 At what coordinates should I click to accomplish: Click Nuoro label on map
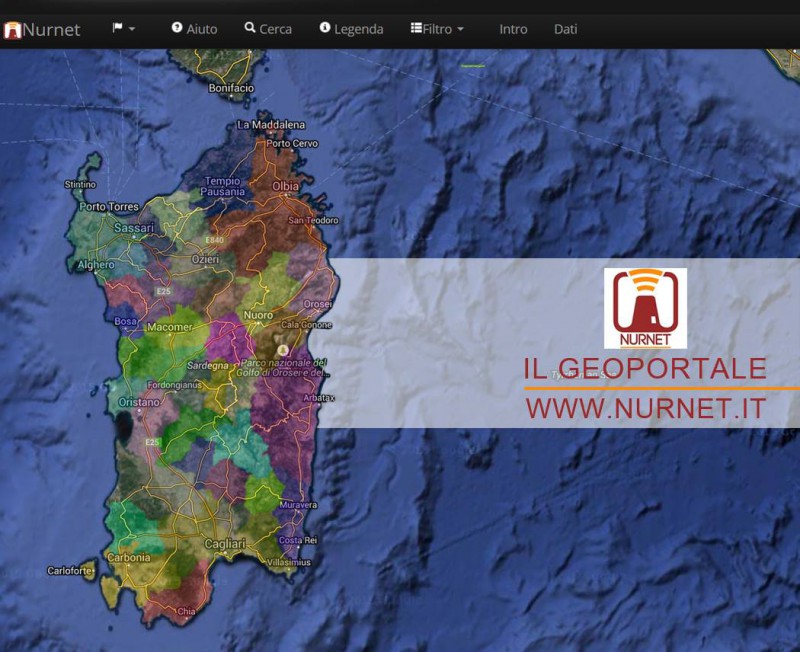tap(258, 315)
